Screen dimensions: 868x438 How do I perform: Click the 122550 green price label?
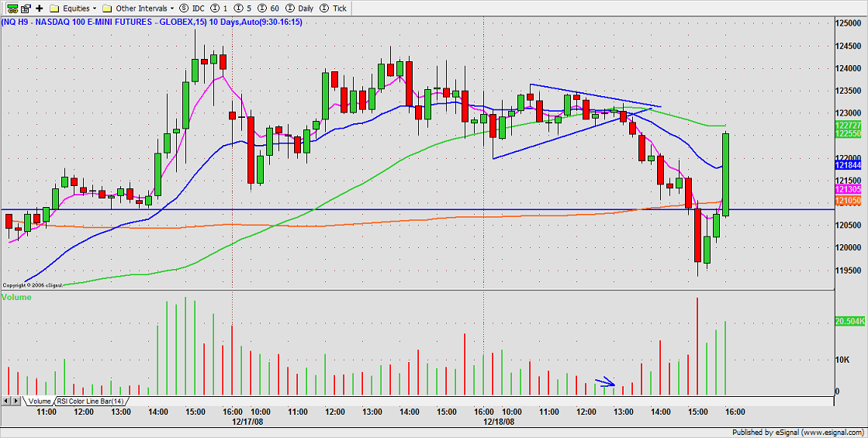[x=847, y=134]
